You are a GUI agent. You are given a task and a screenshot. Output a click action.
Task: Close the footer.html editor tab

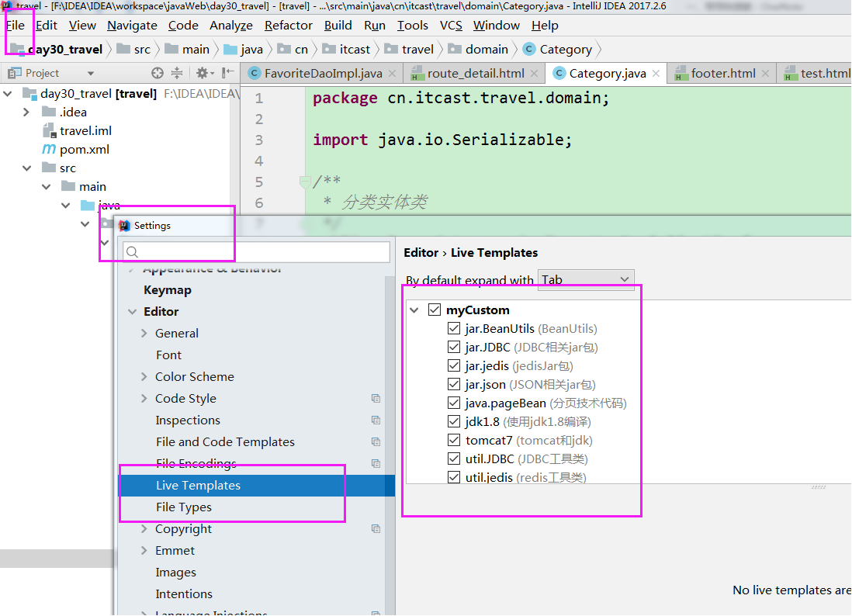765,74
